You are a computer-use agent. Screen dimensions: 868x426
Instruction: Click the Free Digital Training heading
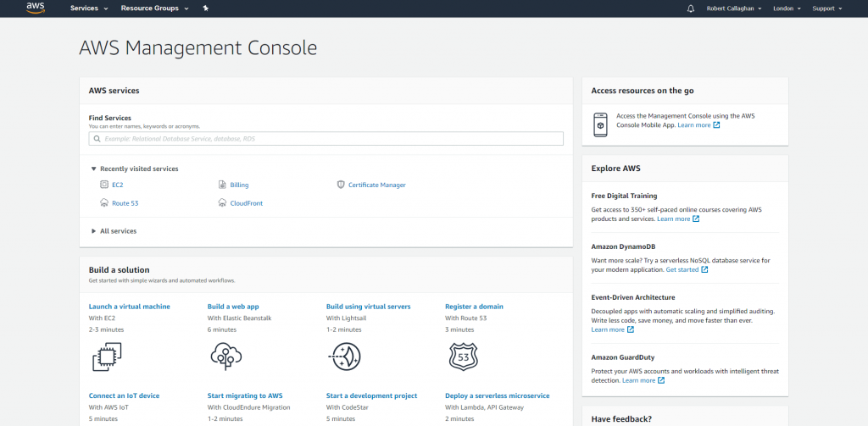[625, 196]
